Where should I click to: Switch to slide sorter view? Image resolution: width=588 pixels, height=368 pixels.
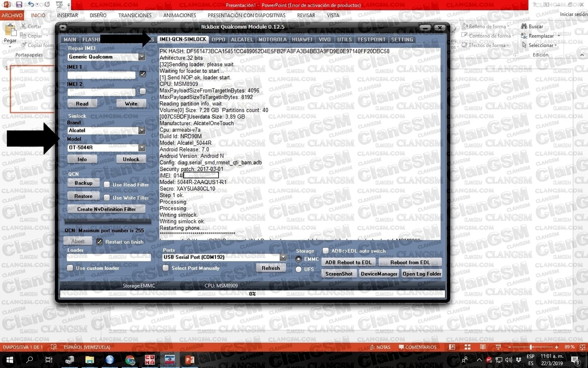pyautogui.click(x=467, y=347)
